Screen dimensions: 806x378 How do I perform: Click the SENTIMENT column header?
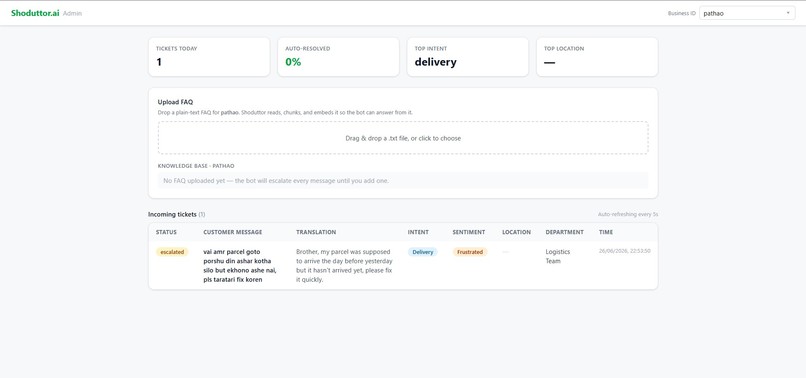click(468, 232)
